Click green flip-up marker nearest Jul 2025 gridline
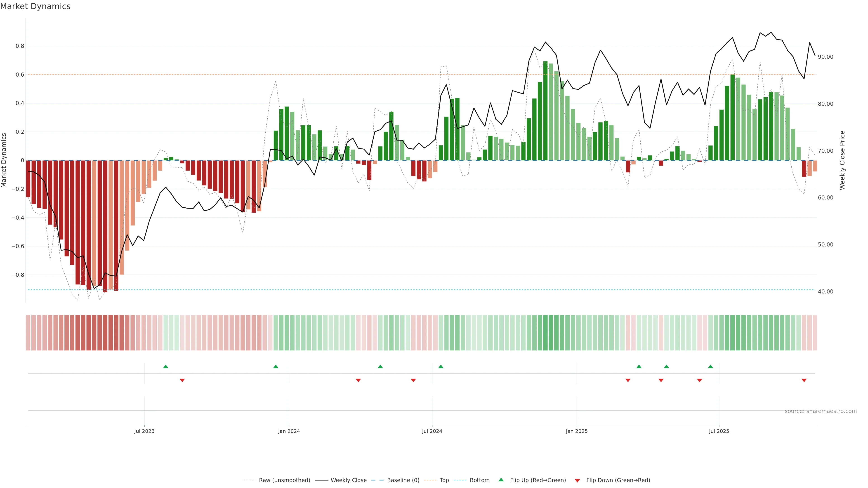The width and height of the screenshot is (868, 488). point(710,366)
